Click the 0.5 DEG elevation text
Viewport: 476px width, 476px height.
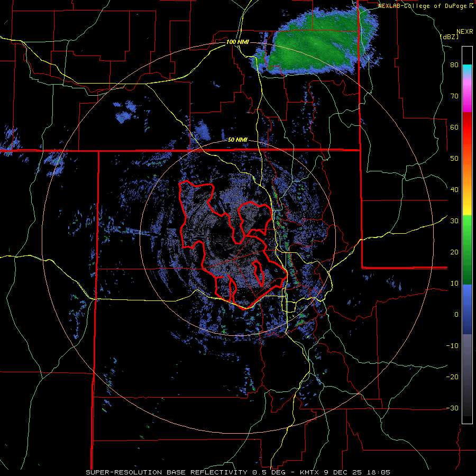[x=270, y=472]
